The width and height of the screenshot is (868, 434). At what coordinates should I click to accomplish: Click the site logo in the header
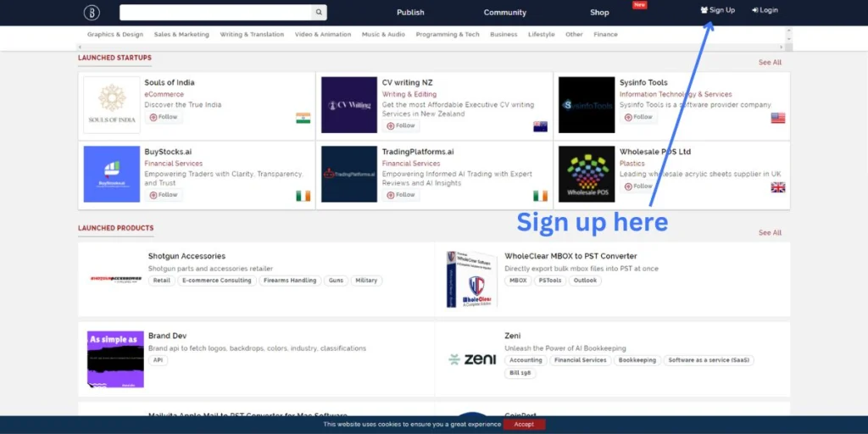pyautogui.click(x=92, y=12)
